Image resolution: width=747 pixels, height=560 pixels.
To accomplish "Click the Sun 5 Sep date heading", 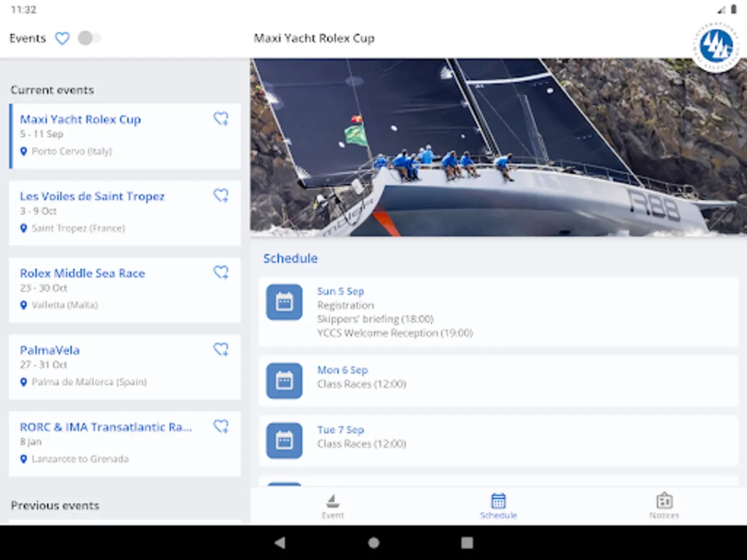I will [x=341, y=291].
